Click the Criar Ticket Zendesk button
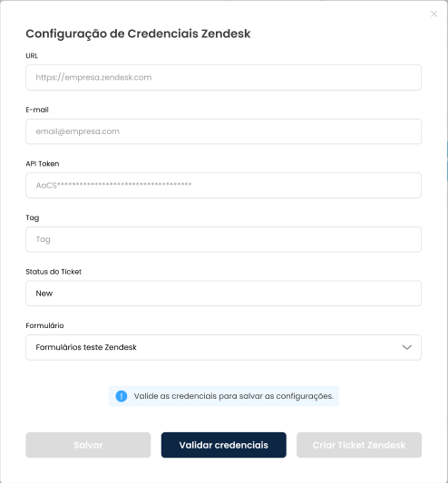Screen dimensions: 448x483 [359, 445]
